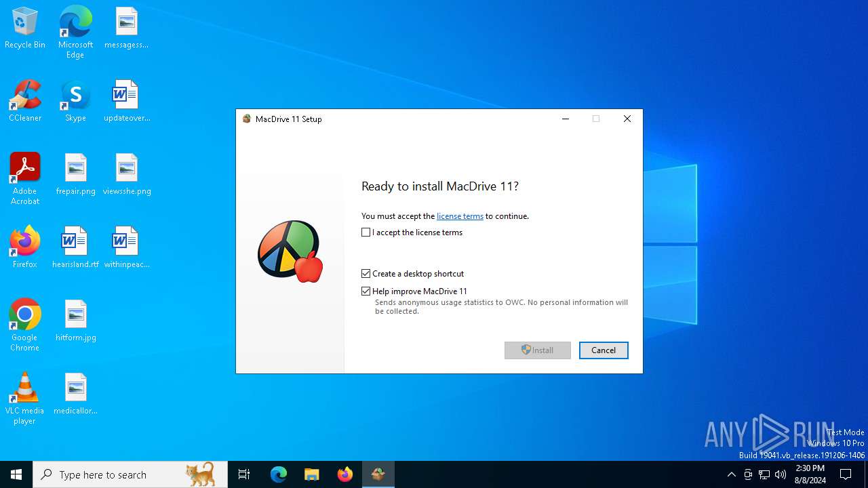Show hidden system tray icons
This screenshot has width=868, height=488.
[x=731, y=474]
